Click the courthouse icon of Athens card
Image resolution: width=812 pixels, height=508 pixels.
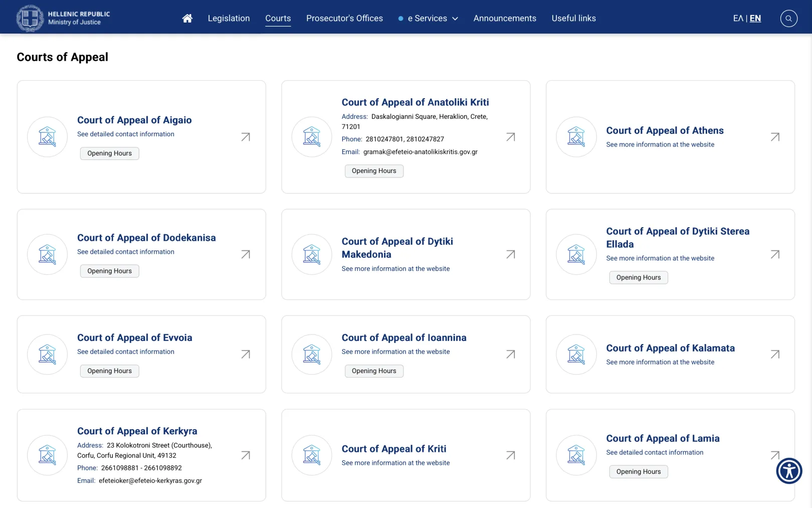point(576,137)
